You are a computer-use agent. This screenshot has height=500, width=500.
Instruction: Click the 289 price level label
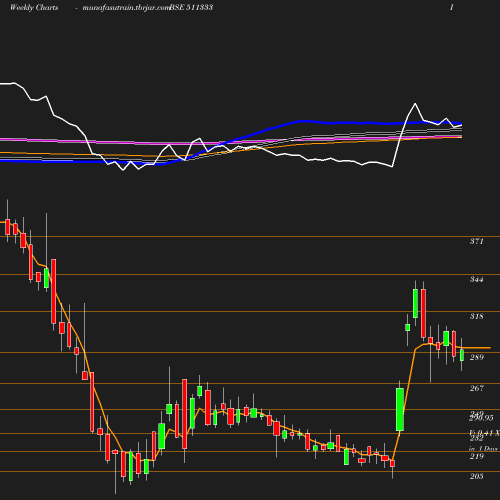click(x=476, y=357)
